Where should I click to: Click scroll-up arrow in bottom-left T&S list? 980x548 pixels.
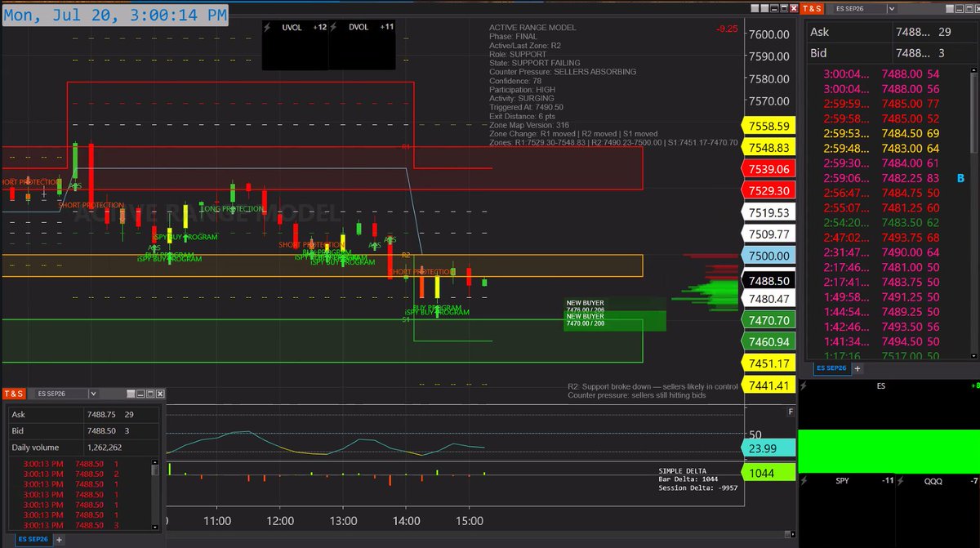point(155,463)
